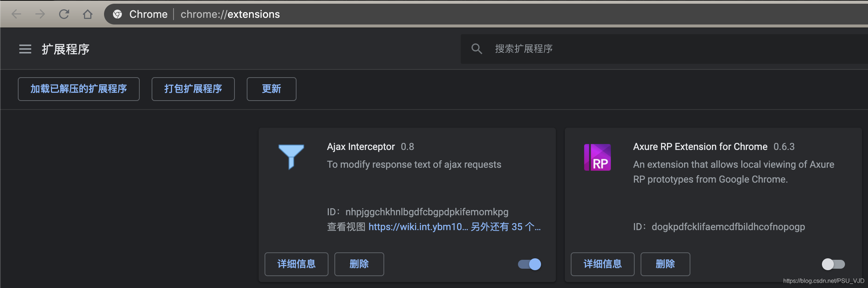868x288 pixels.
Task: Click the magnifier search icon
Action: coord(476,49)
